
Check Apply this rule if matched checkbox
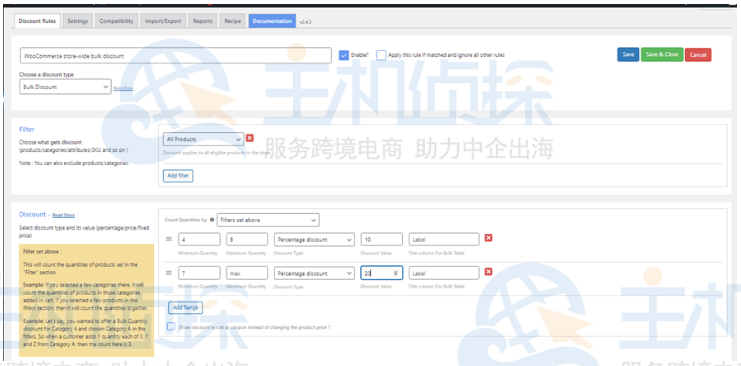(x=381, y=55)
